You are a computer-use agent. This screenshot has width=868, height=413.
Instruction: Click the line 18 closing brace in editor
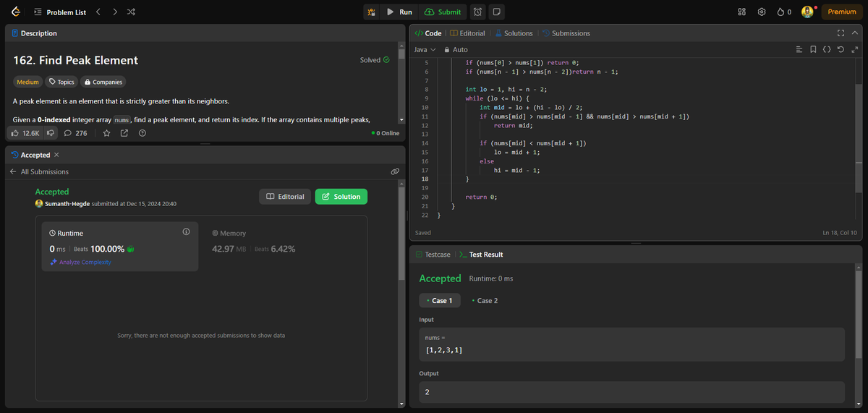467,178
